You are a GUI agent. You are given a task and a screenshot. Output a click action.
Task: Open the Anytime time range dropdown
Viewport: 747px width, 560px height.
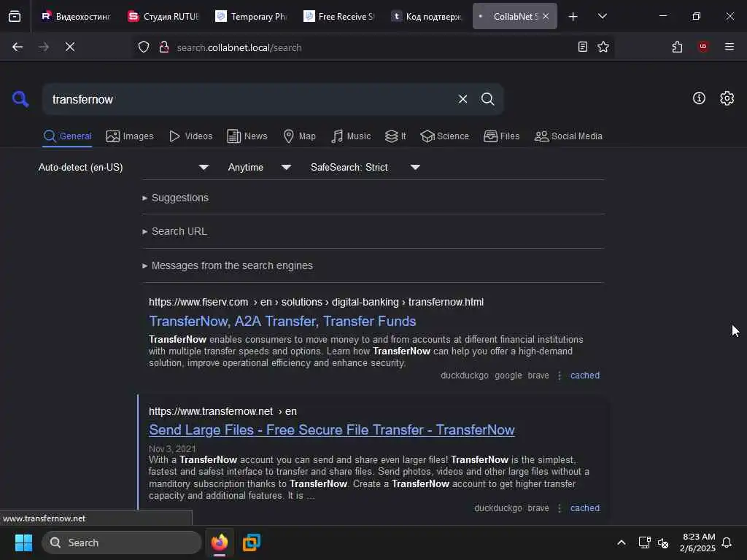(259, 167)
